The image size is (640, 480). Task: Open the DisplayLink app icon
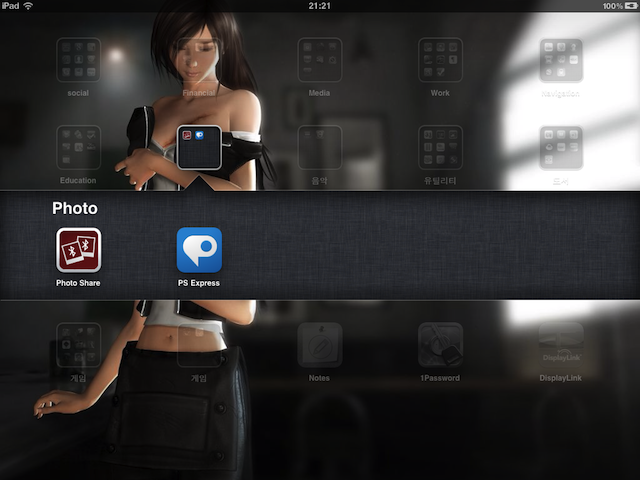click(561, 345)
